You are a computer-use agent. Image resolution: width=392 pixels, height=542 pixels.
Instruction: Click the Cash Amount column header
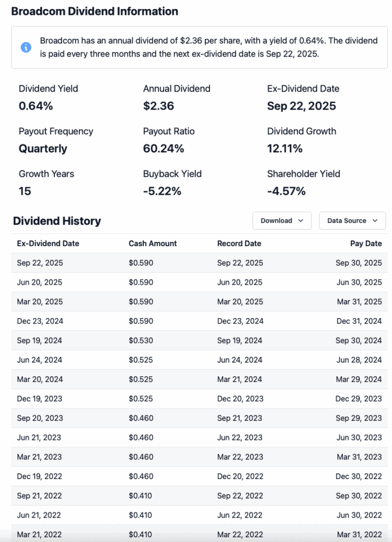pos(153,243)
